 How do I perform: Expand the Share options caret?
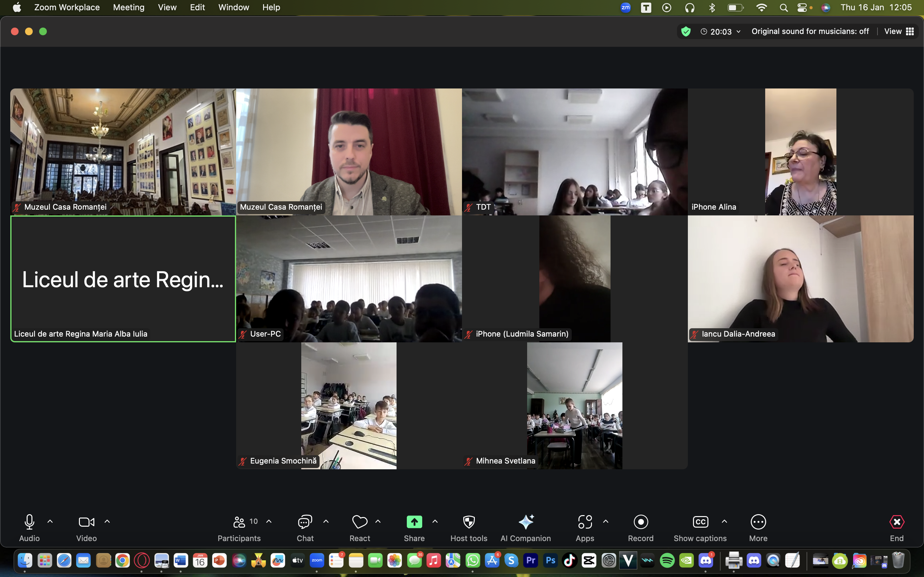point(435,521)
